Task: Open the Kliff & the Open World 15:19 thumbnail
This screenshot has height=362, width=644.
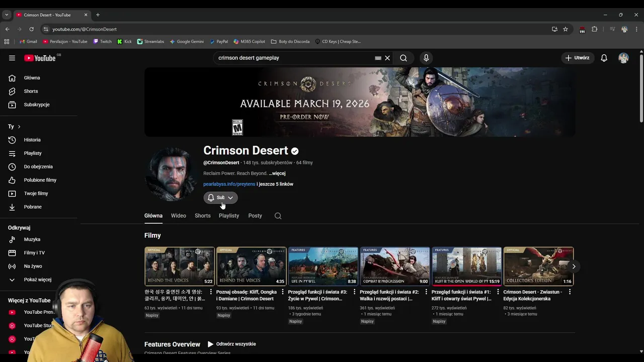Action: [x=467, y=266]
